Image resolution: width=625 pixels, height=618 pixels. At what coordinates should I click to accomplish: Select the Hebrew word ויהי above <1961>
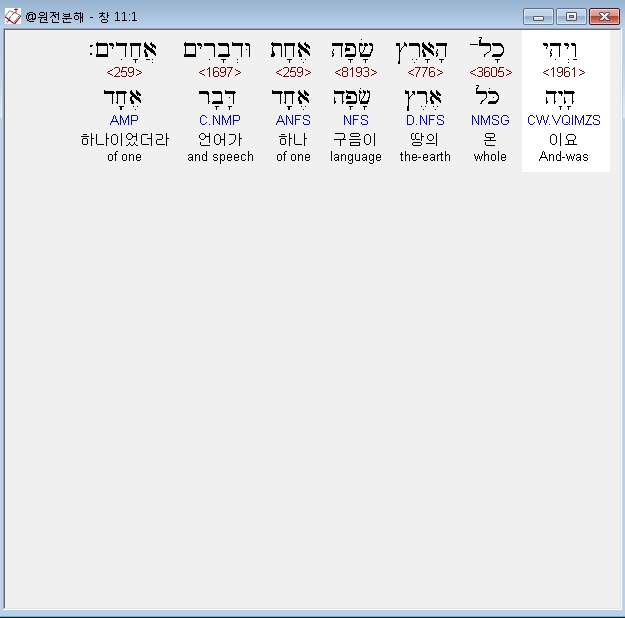(560, 51)
